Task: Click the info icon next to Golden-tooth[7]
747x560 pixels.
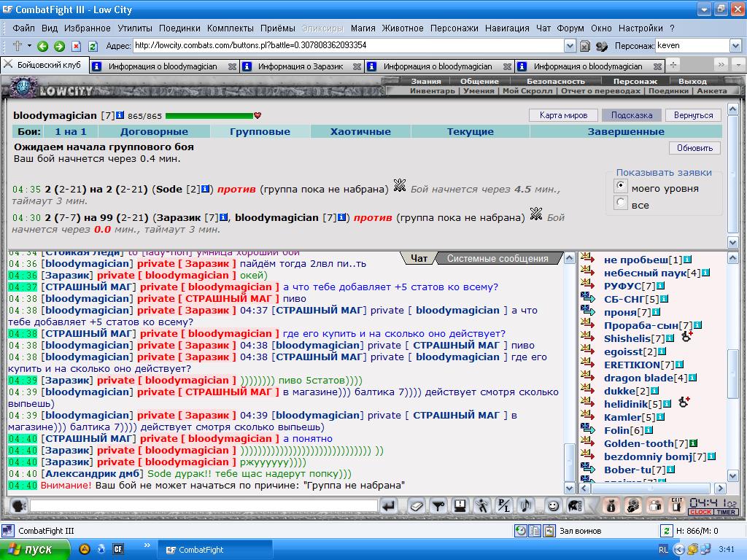Action: coord(694,443)
